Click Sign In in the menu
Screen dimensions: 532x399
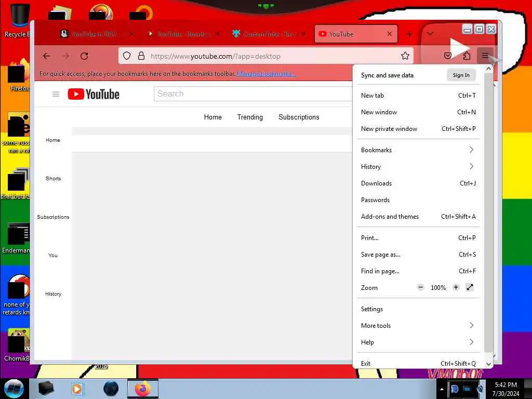pos(461,75)
